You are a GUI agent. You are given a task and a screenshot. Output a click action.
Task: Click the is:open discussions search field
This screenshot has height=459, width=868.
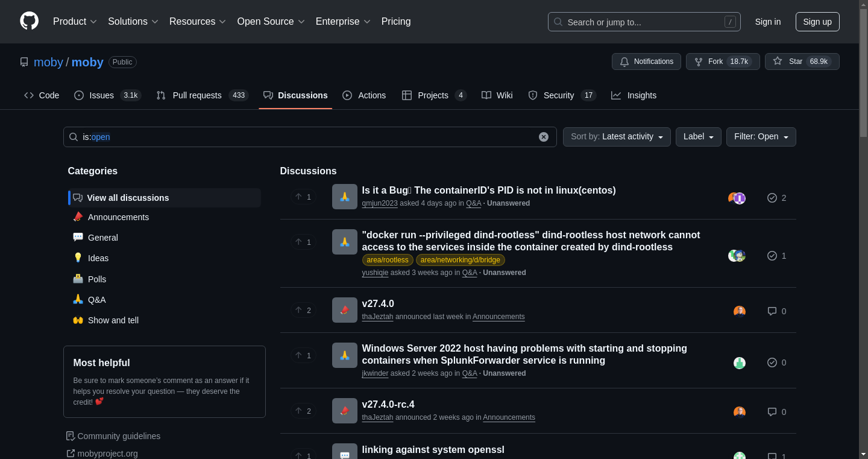pyautogui.click(x=310, y=137)
